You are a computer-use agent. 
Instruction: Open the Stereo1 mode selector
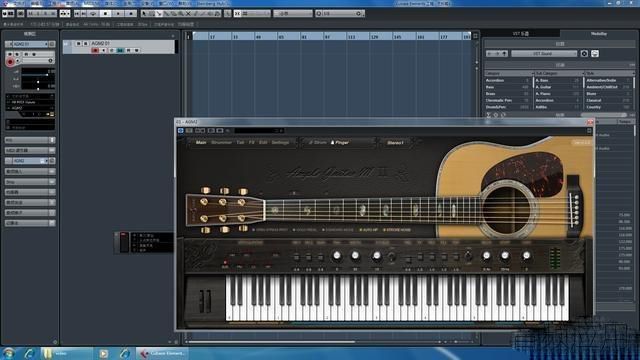(x=395, y=142)
